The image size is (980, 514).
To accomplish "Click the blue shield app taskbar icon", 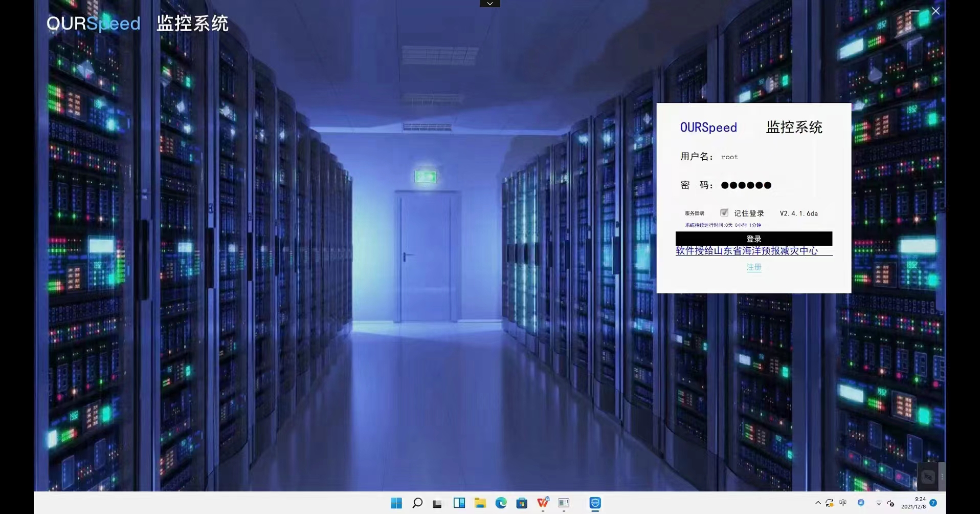I will [595, 503].
